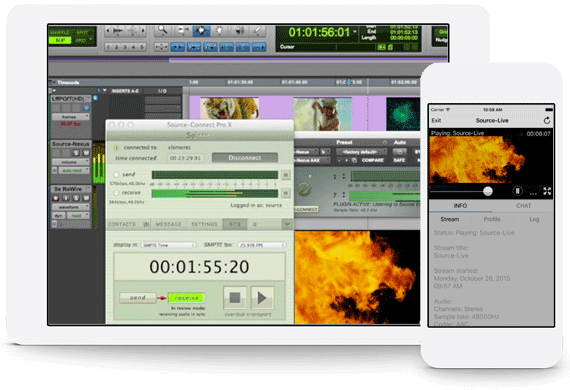Open main counter format dropdown arrow
Image resolution: width=570 pixels, height=390 pixels.
(355, 32)
